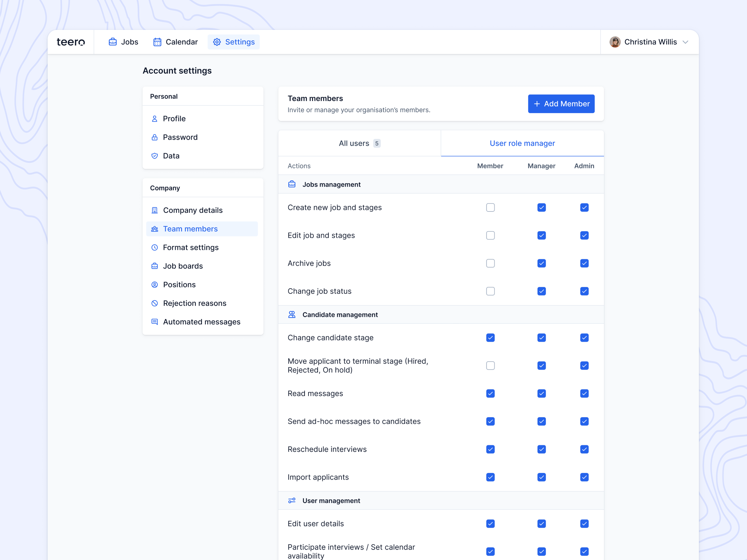
Task: Click the Profile person icon
Action: click(154, 119)
